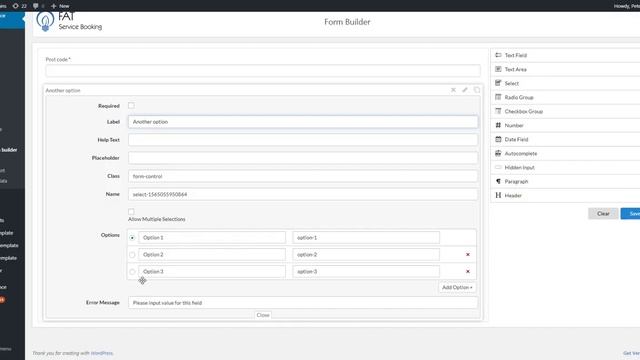This screenshot has width=640, height=360.
Task: Click the option-2 value input
Action: (x=366, y=254)
